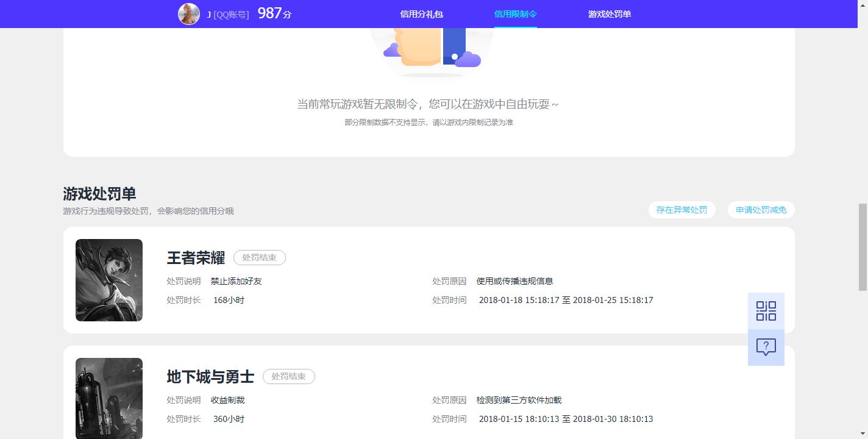
Task: Click the 游戏处罚单 section heading
Action: click(x=99, y=194)
